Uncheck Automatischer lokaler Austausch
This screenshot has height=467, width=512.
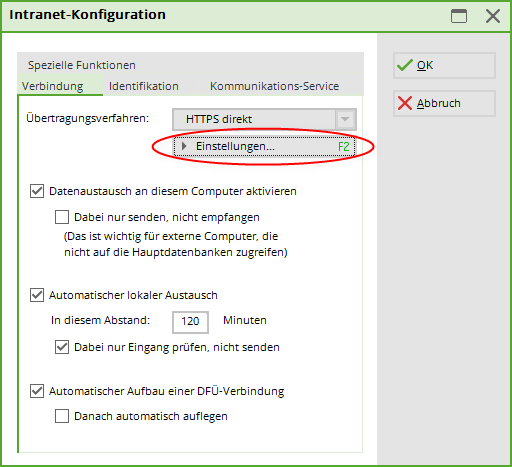click(37, 295)
